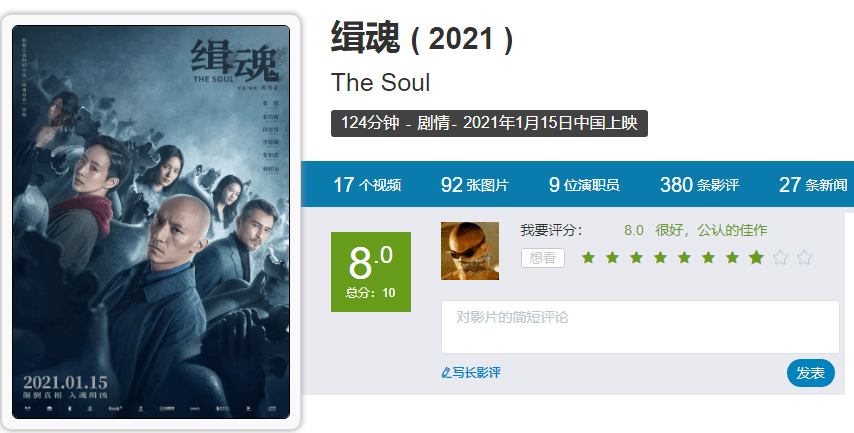Open the 缉魂 movie poster image
Image resolution: width=854 pixels, height=433 pixels.
point(151,222)
